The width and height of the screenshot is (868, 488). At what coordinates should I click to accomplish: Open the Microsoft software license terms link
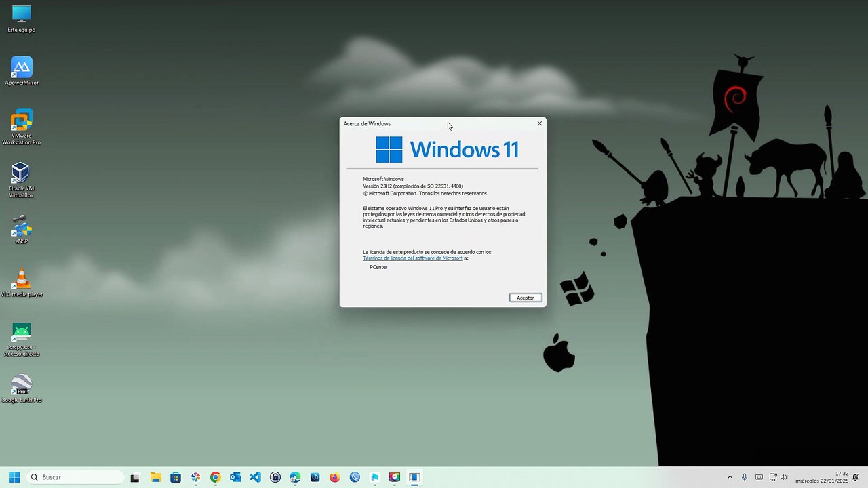[x=413, y=258]
